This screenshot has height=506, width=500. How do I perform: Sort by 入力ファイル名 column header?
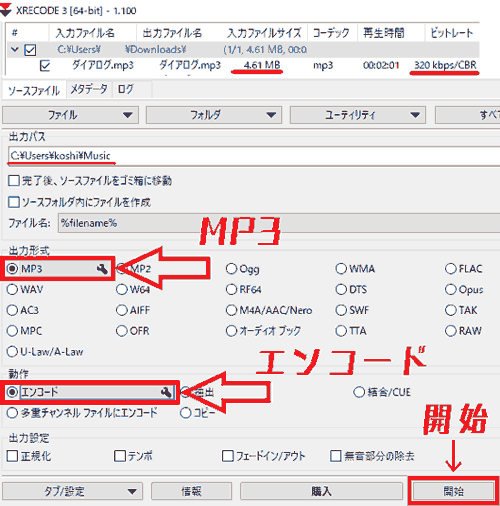click(x=85, y=33)
